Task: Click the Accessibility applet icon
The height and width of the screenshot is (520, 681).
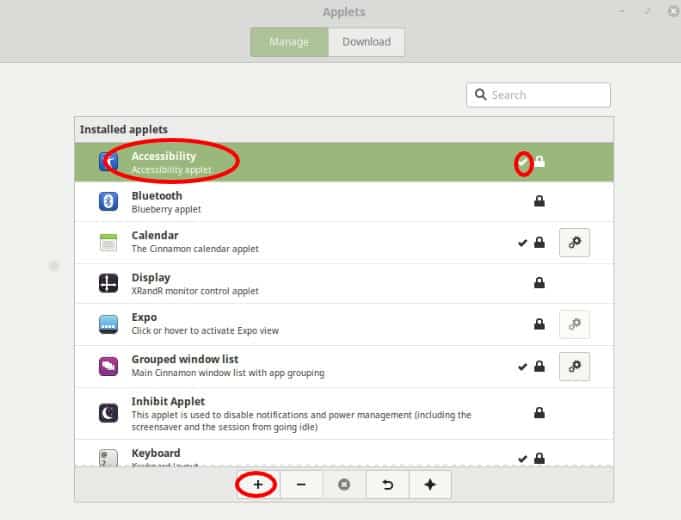Action: click(x=108, y=162)
